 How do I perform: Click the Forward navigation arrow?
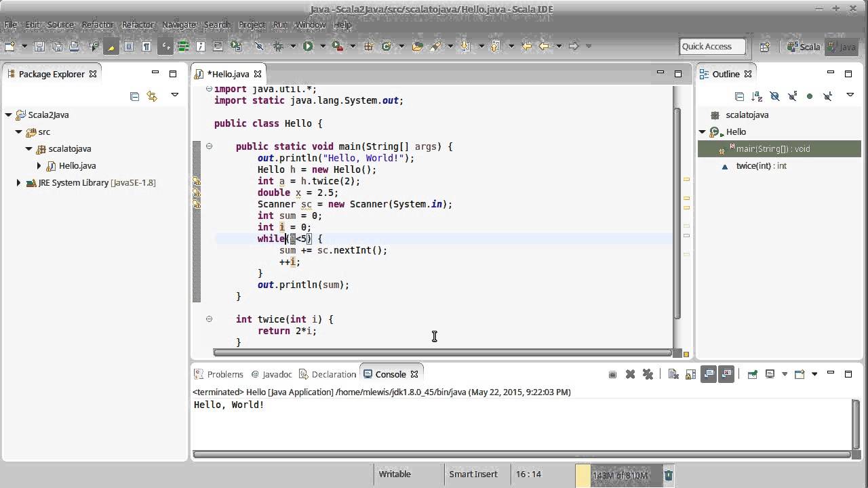[574, 46]
